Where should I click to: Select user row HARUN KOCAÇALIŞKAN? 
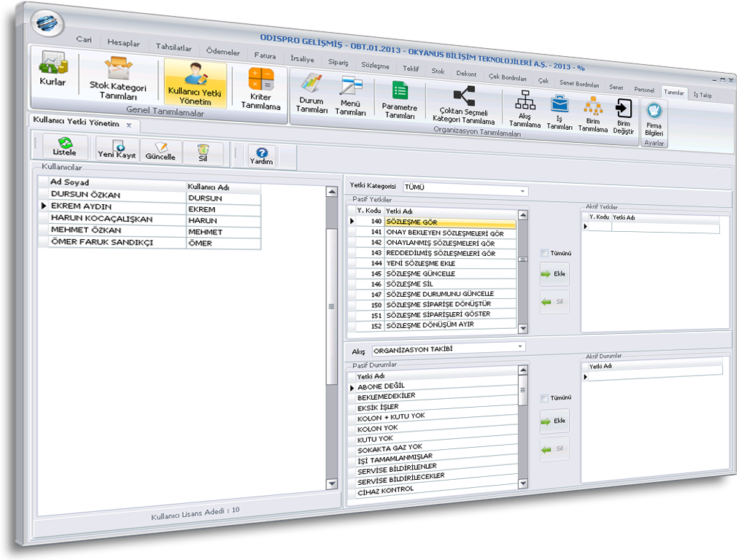click(x=150, y=219)
